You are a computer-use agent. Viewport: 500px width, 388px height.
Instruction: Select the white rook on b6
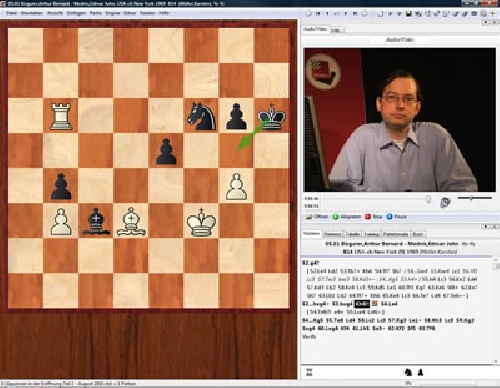pyautogui.click(x=61, y=116)
